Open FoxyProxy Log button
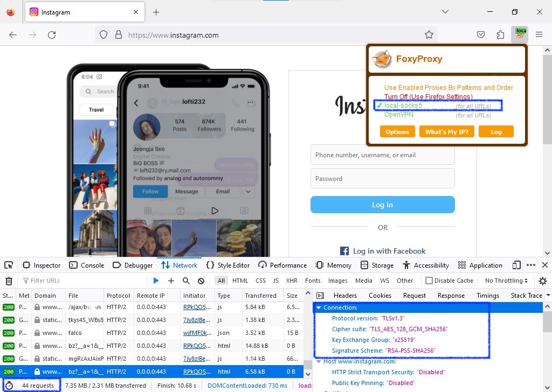Image resolution: width=552 pixels, height=392 pixels. point(496,132)
